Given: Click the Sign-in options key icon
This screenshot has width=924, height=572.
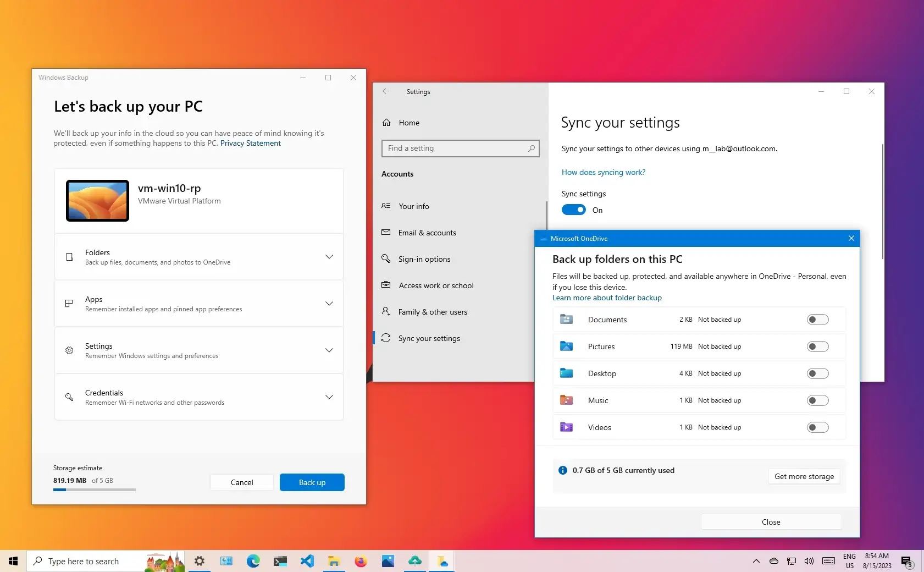Looking at the screenshot, I should point(386,258).
